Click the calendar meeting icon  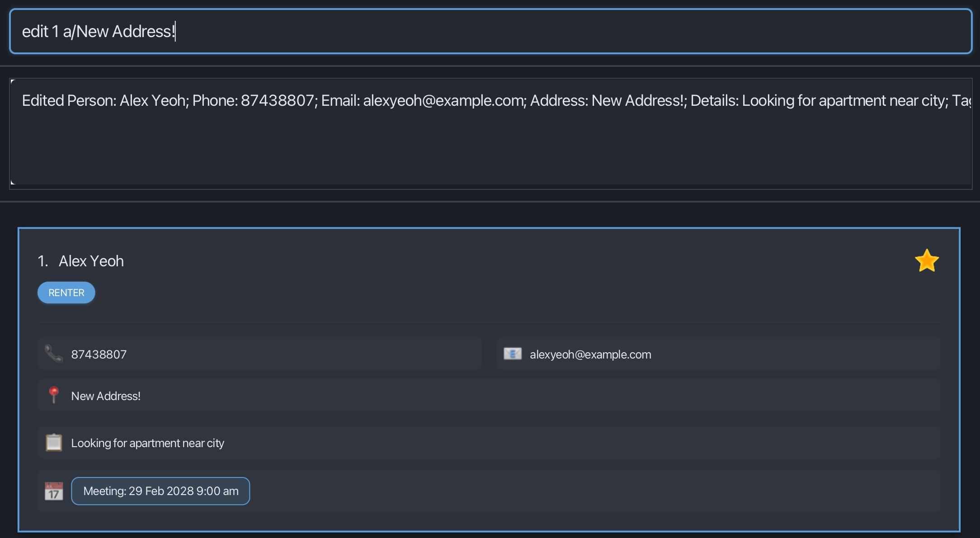[54, 491]
